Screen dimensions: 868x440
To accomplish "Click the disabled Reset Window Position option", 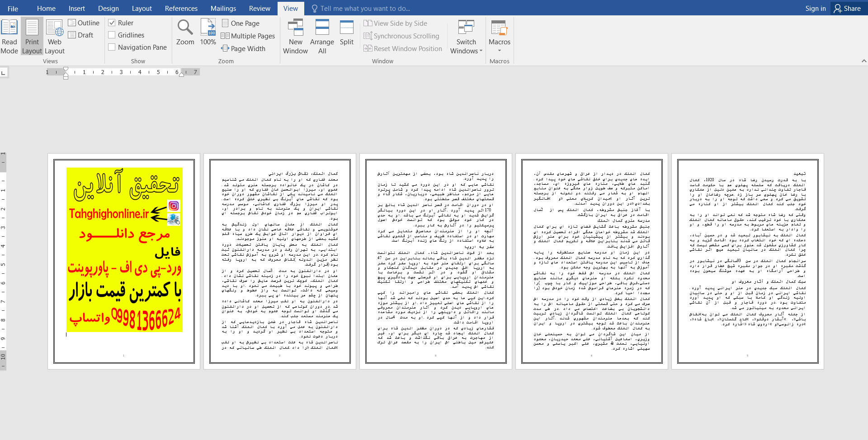I will [x=403, y=48].
